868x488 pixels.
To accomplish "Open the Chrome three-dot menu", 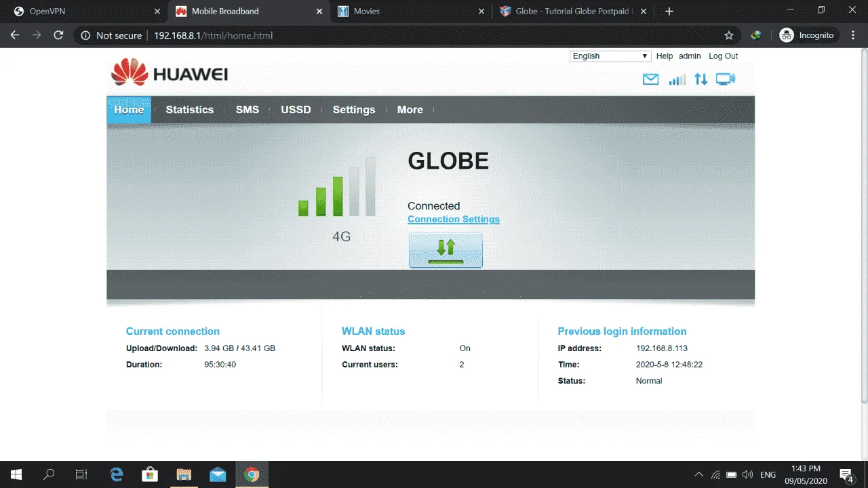I will 854,35.
